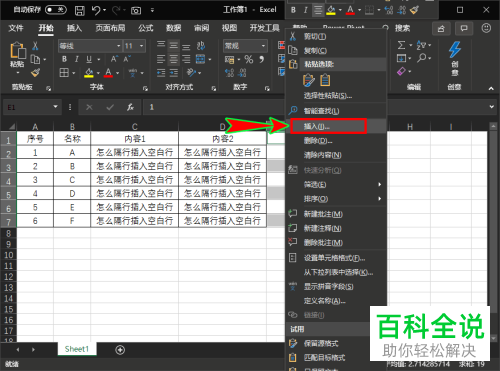
Task: Toggle Italic in the ribbon font group
Action: tap(77, 59)
